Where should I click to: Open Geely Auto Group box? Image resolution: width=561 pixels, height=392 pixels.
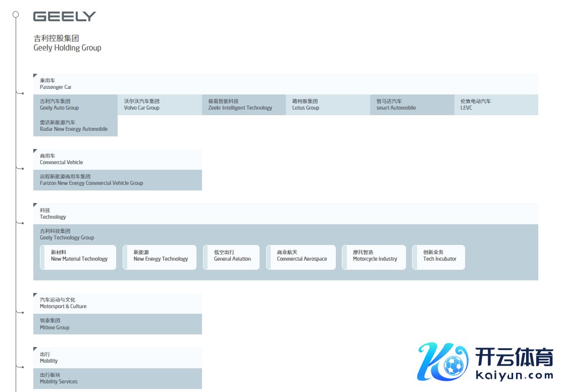76,105
